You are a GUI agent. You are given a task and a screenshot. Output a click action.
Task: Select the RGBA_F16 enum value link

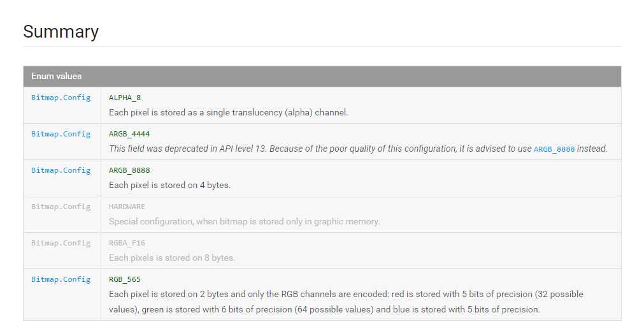(127, 243)
